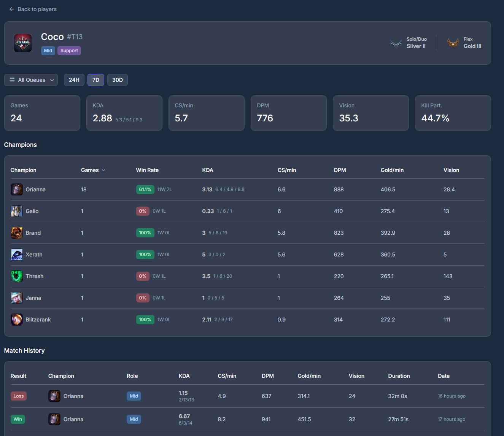Click the 32m 8s duration value
Viewport: 504px width, 436px height.
pos(398,396)
